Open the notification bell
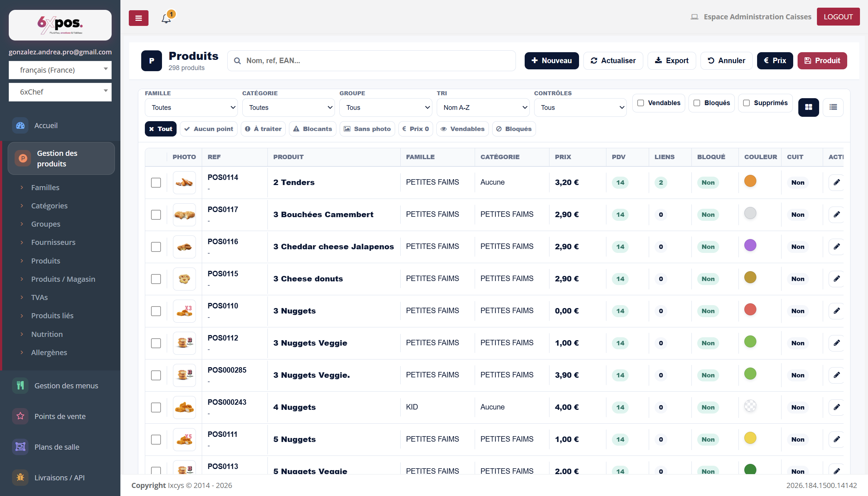The width and height of the screenshot is (868, 496). coord(166,18)
